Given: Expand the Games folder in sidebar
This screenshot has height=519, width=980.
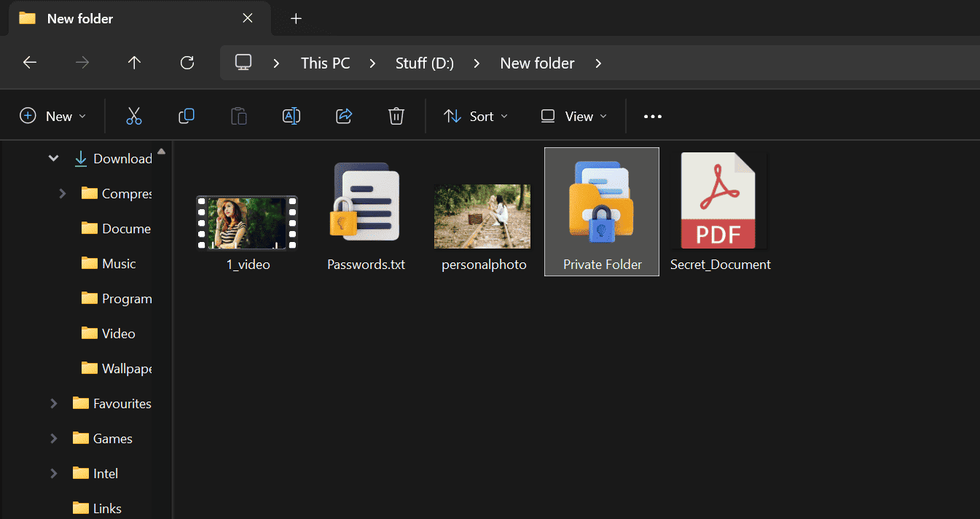Looking at the screenshot, I should [54, 438].
